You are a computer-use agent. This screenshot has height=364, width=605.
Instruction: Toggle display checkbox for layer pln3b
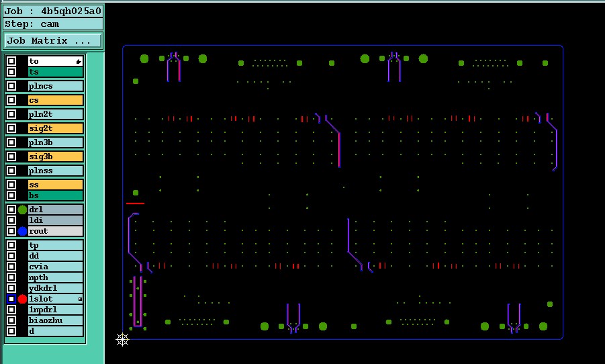click(11, 142)
